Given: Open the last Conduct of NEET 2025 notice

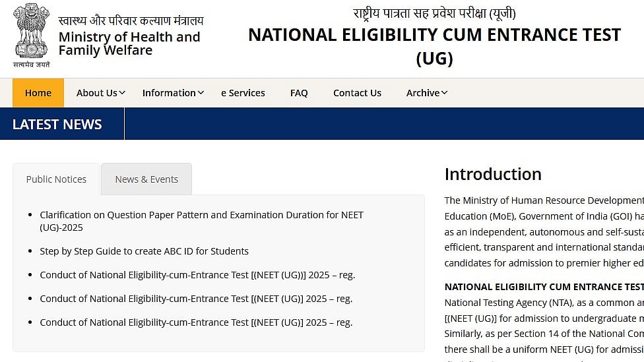Looking at the screenshot, I should point(196,322).
